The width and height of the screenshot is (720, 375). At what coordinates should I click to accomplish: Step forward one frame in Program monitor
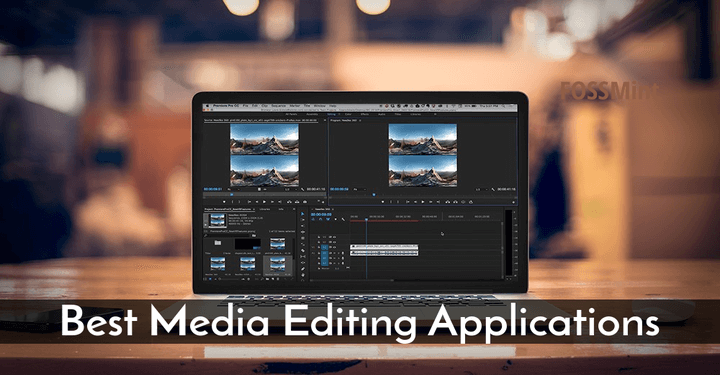pos(431,202)
